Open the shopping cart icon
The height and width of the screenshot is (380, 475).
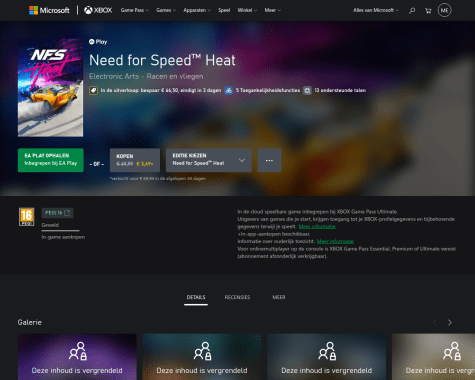pyautogui.click(x=428, y=11)
